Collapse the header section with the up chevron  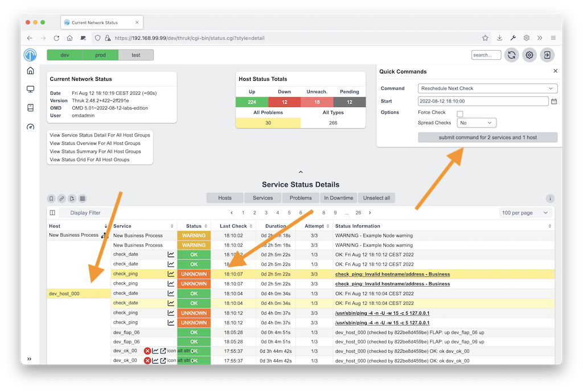tap(301, 172)
